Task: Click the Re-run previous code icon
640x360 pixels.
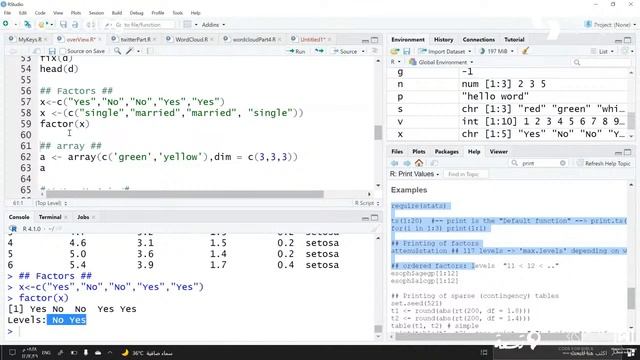Action: 319,51
